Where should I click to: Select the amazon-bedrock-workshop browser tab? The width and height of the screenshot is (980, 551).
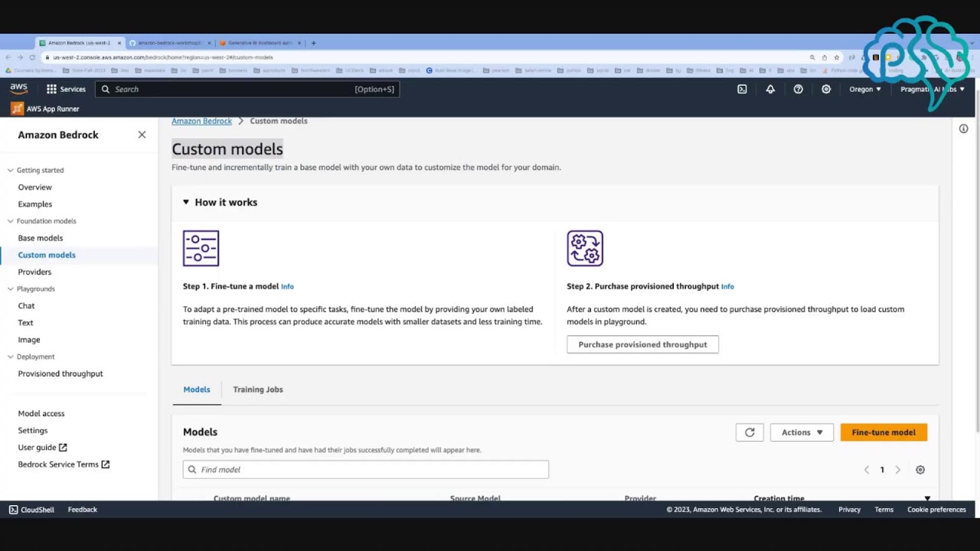[170, 43]
